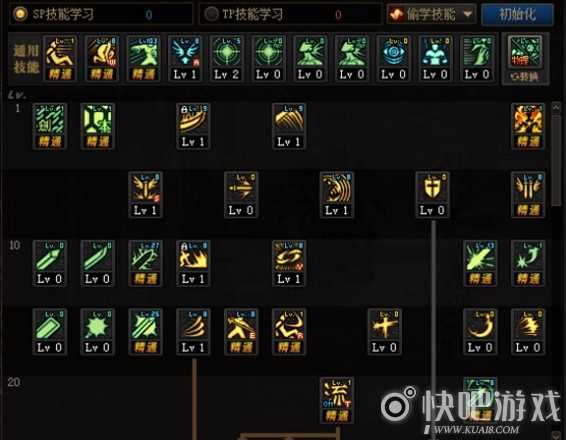Click the 初始化 reset button
Image resolution: width=566 pixels, height=440 pixels.
517,14
